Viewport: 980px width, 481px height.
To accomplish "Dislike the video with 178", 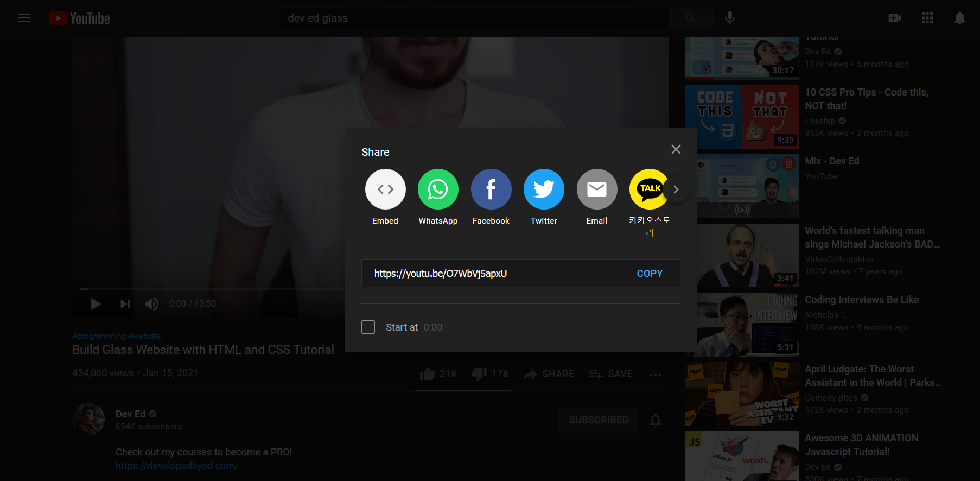I will click(x=490, y=374).
